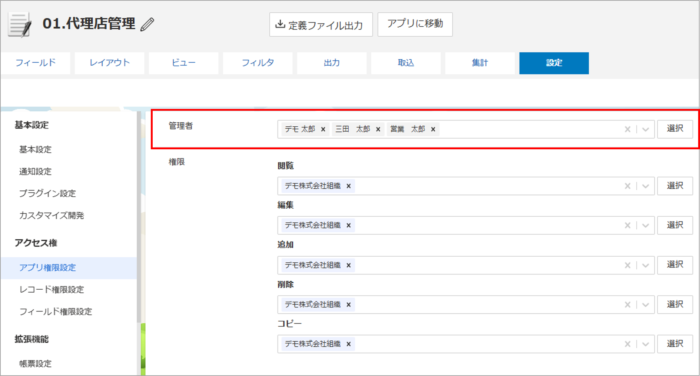The width and height of the screenshot is (700, 376).
Task: Expand the 削除 dropdown arrow
Action: point(646,305)
